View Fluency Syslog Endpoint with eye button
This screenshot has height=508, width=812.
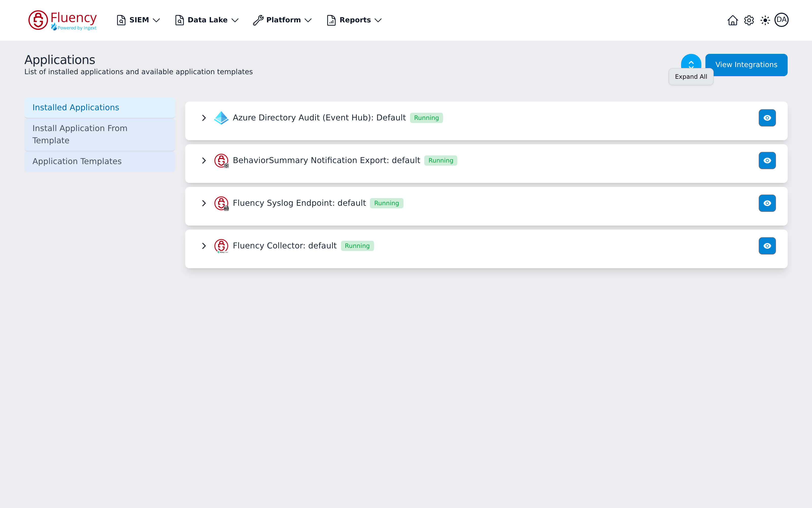767,203
